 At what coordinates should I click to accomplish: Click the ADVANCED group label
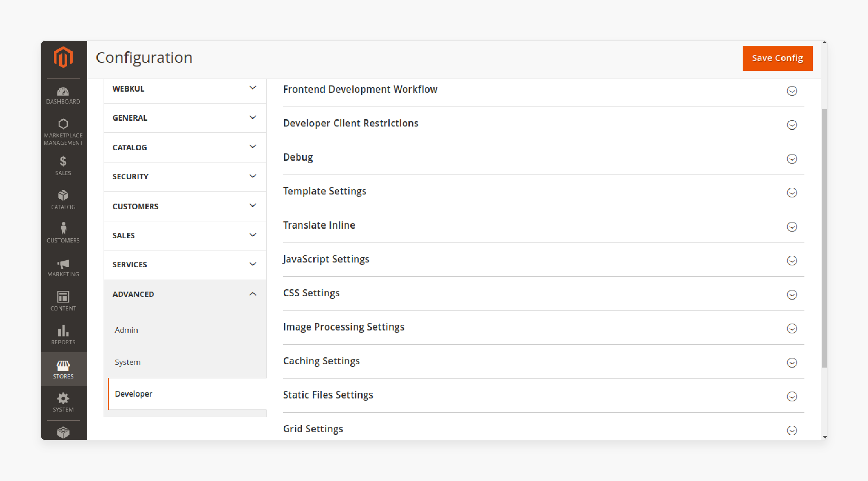133,294
